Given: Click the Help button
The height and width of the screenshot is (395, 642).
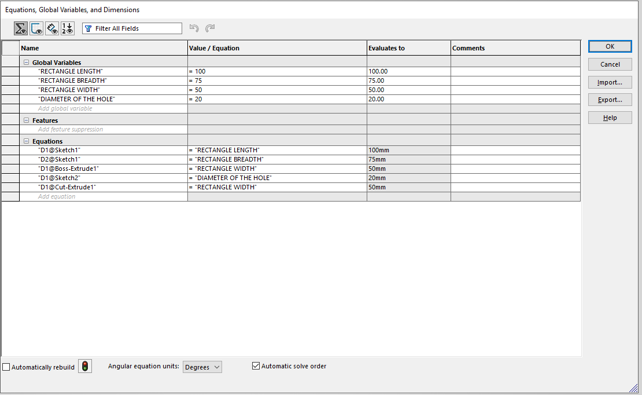Looking at the screenshot, I should click(610, 117).
